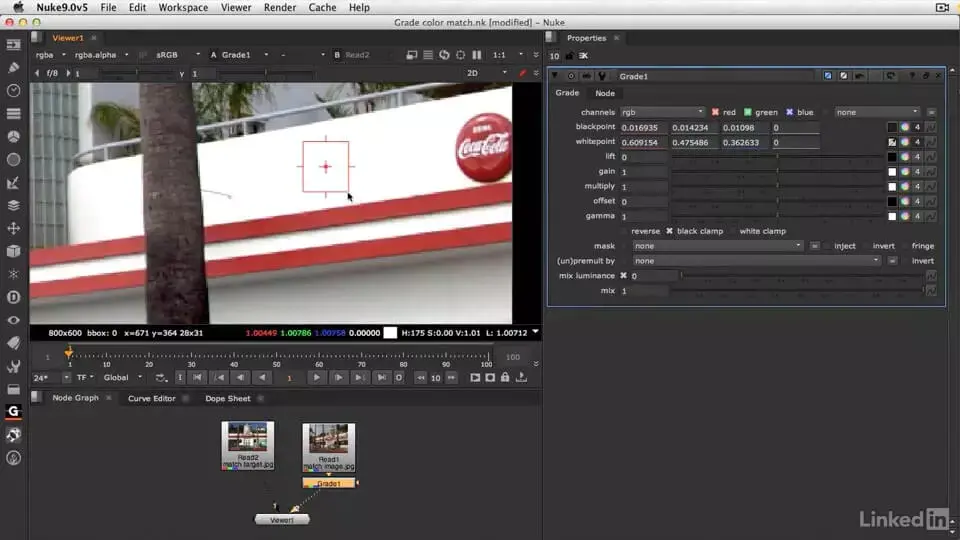Click the gamma slider track

click(x=778, y=216)
